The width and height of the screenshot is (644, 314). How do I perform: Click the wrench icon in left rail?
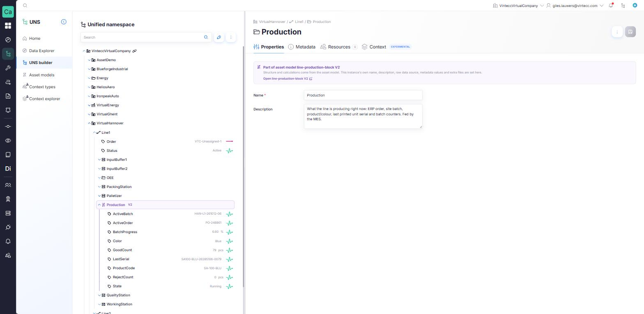(8, 68)
